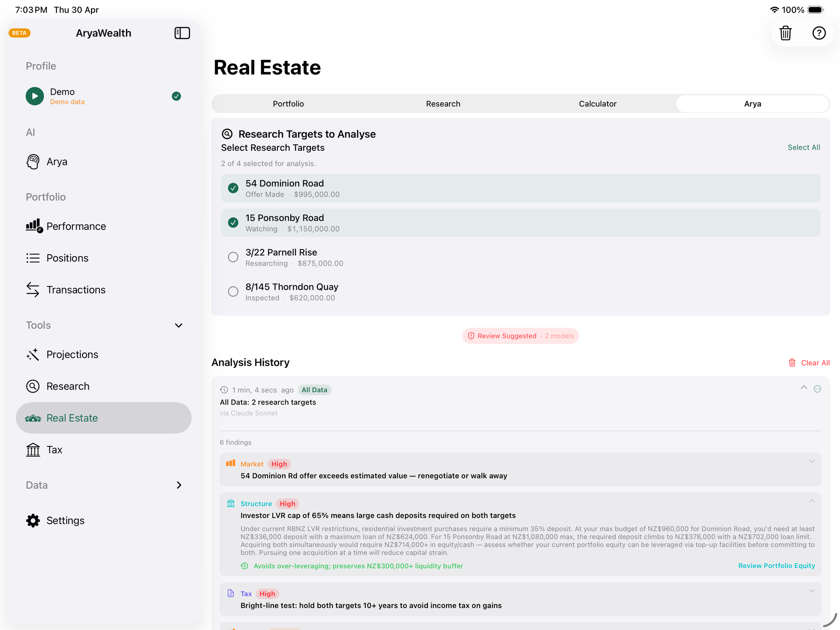Click the Performance bar chart icon
Viewport: 840px width, 630px height.
click(34, 226)
